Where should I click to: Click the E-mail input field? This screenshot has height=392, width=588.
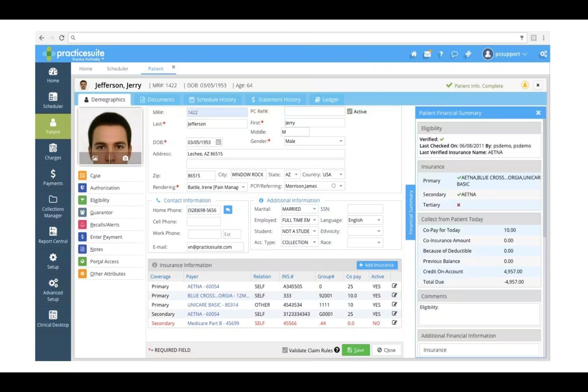215,247
